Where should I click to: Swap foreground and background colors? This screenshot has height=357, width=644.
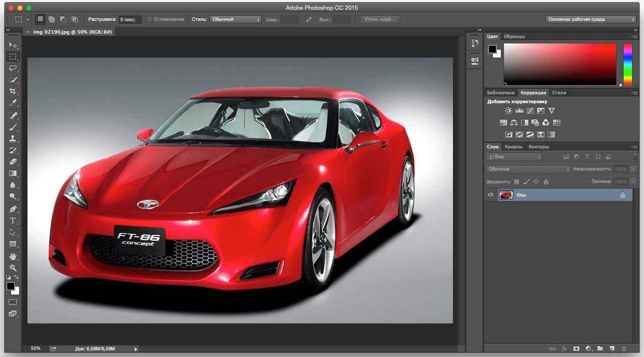coord(17,277)
